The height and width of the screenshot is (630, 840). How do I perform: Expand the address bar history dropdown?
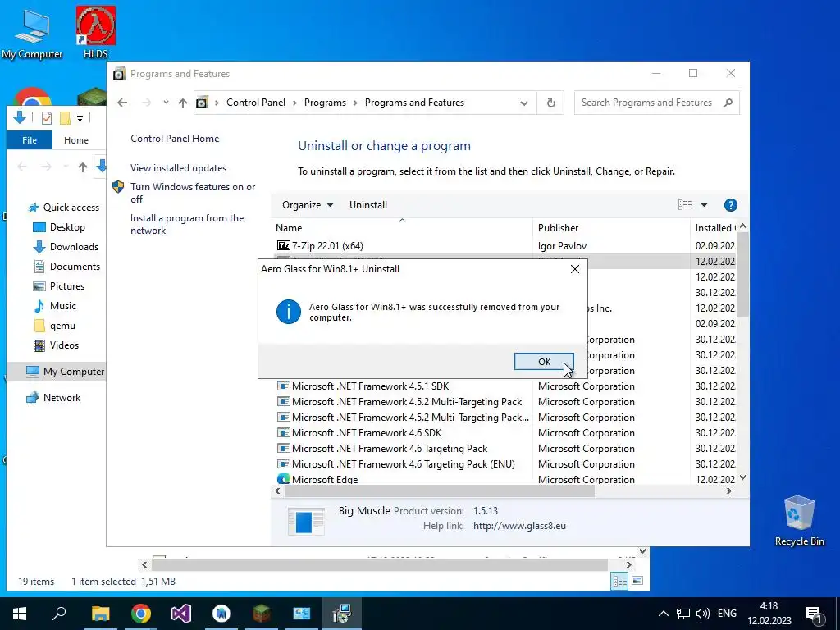click(524, 103)
